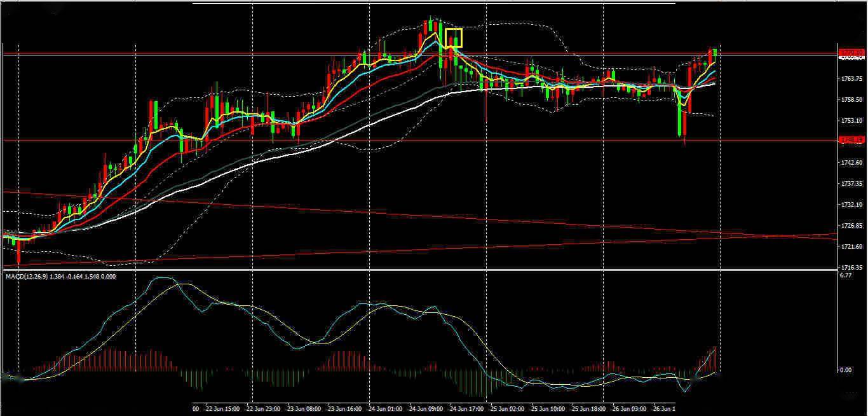This screenshot has height=416, width=868.
Task: Click the 25 Jun 02:00 time label
Action: 508,409
